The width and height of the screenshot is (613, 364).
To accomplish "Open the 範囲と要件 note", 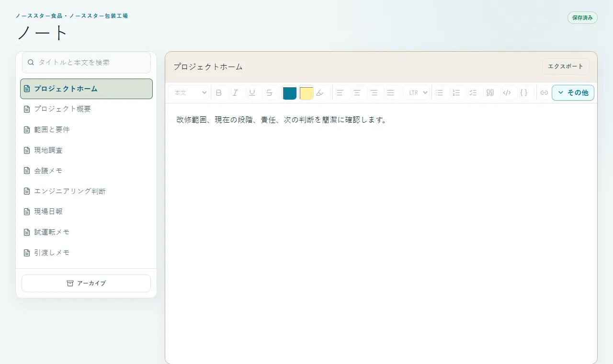I will [86, 130].
